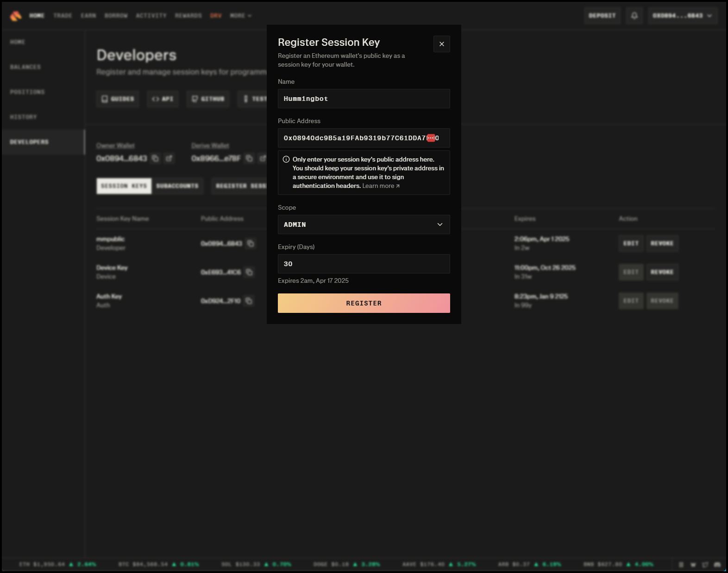Click the app logo in top bar
The image size is (728, 573).
[x=16, y=16]
